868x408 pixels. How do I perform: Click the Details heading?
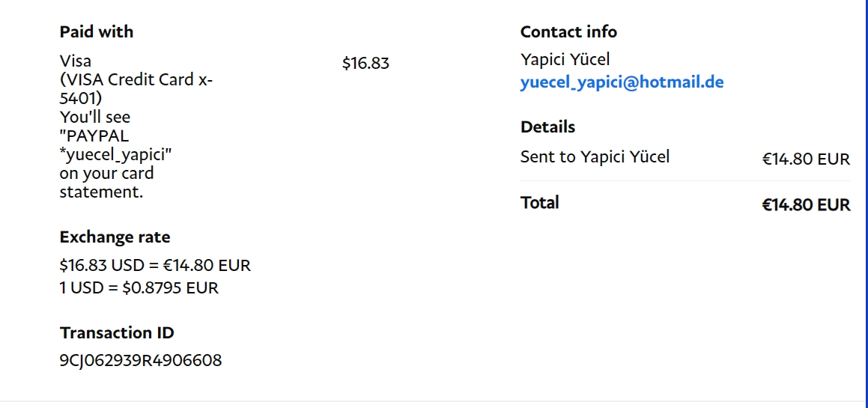(547, 127)
